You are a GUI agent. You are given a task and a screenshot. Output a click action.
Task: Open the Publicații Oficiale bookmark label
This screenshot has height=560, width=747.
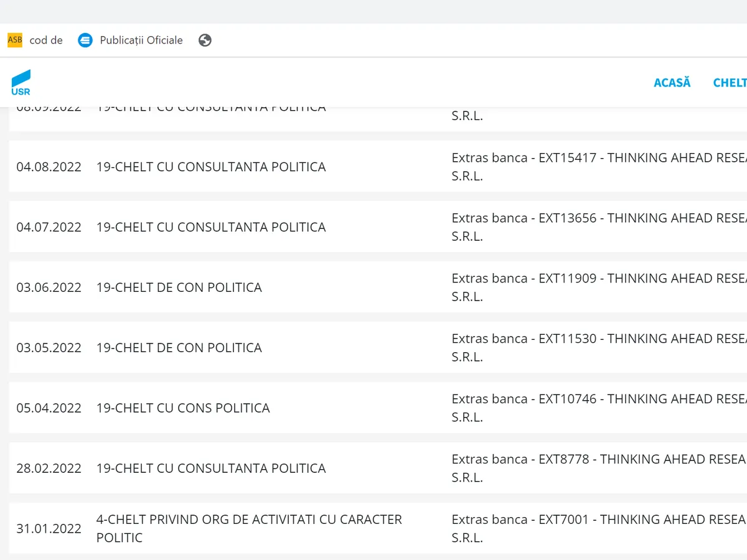[141, 40]
